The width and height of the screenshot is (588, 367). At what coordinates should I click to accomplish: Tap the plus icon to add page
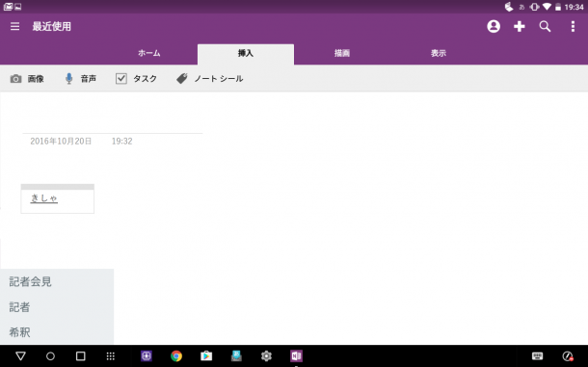click(x=519, y=26)
